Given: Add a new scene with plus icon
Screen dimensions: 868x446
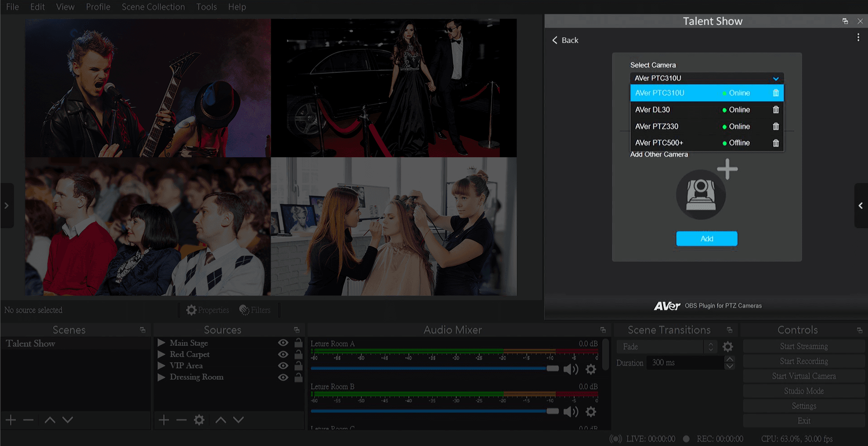Looking at the screenshot, I should [11, 420].
